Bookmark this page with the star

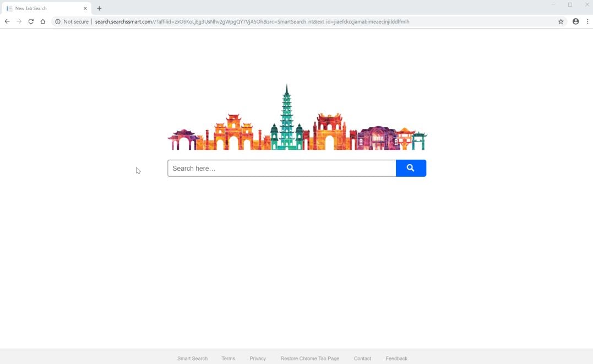coord(561,21)
